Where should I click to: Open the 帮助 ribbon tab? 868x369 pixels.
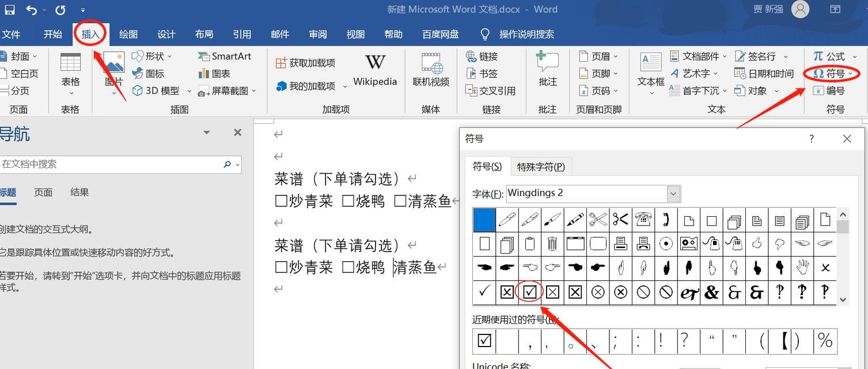pos(393,35)
